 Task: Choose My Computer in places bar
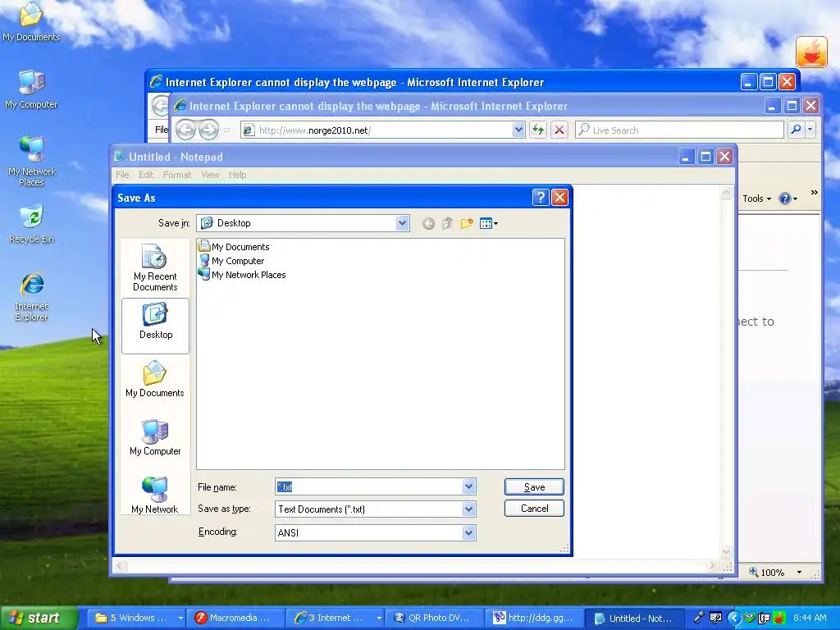[155, 437]
